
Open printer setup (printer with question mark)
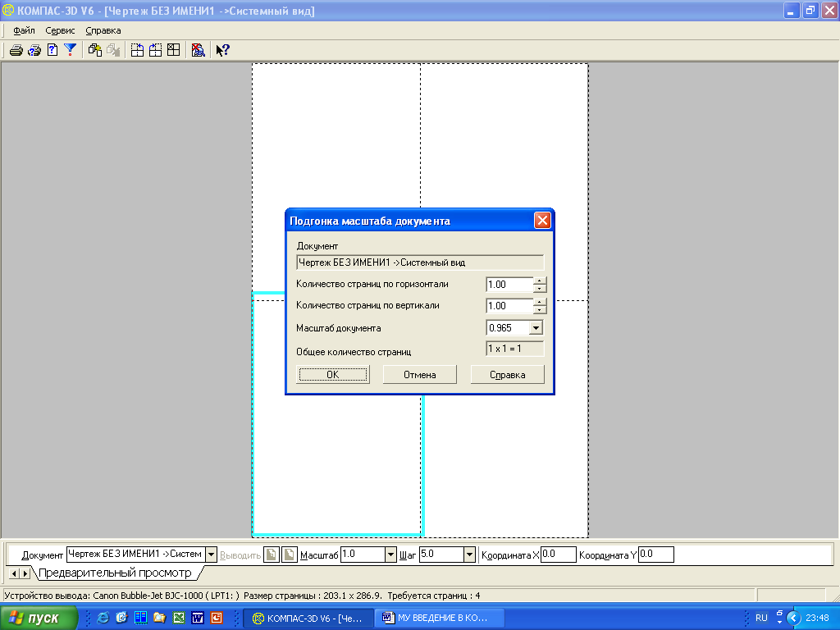coord(34,50)
